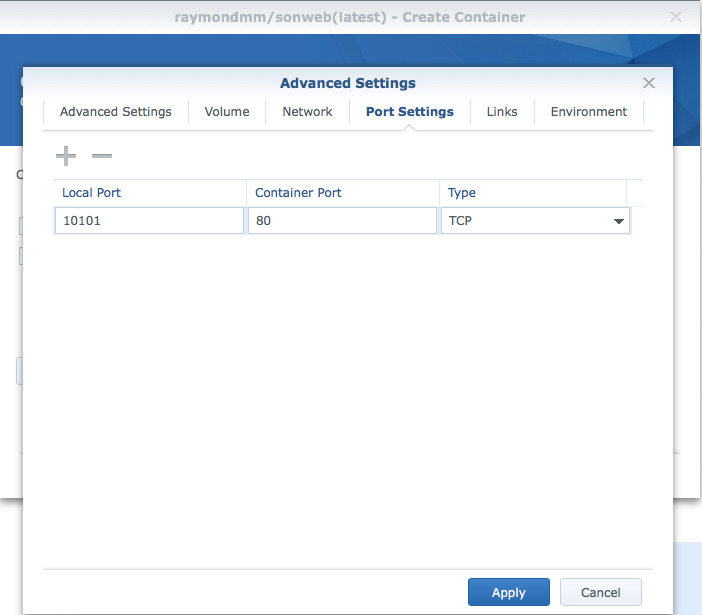Click the Local Port field showing 10101
This screenshot has height=615, width=702.
point(149,220)
